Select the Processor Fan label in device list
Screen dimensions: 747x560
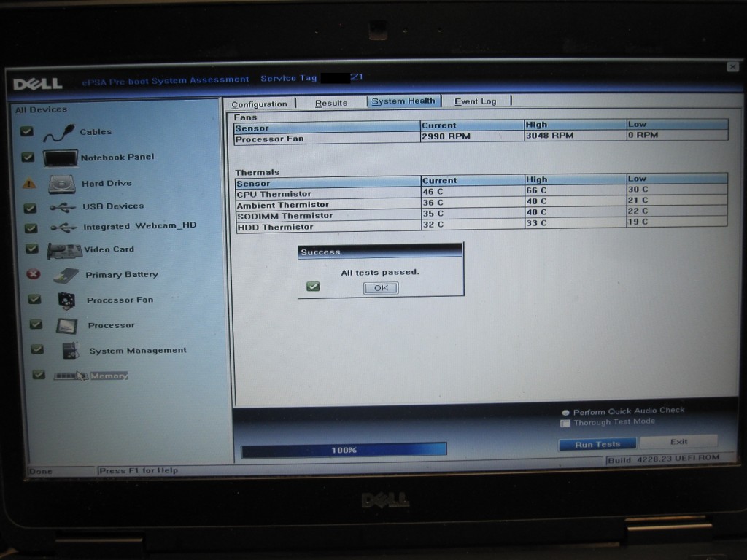click(120, 300)
